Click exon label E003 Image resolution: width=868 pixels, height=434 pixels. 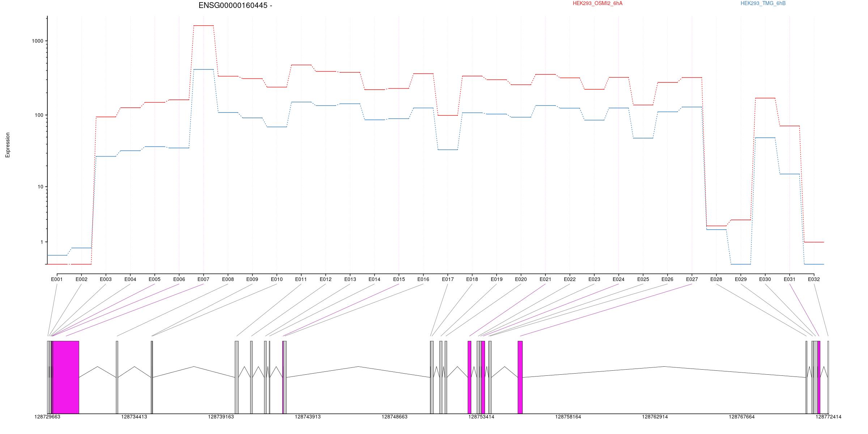pyautogui.click(x=106, y=279)
